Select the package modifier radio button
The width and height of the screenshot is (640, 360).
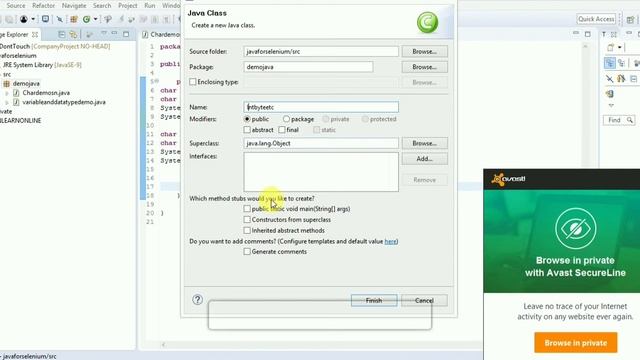point(286,119)
